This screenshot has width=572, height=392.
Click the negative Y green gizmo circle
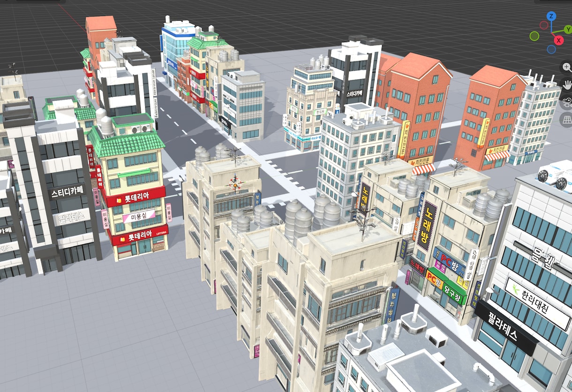[x=534, y=36]
